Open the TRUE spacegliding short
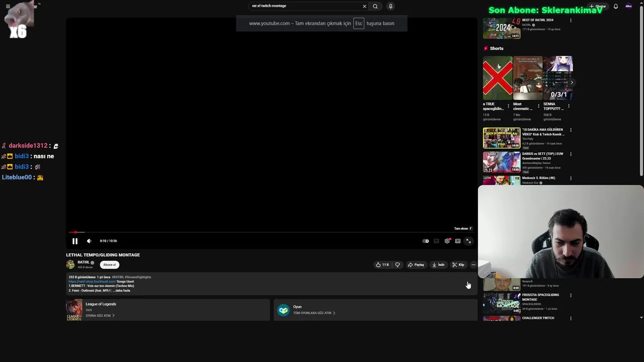Viewport: 644px width, 362px height. coord(498,78)
